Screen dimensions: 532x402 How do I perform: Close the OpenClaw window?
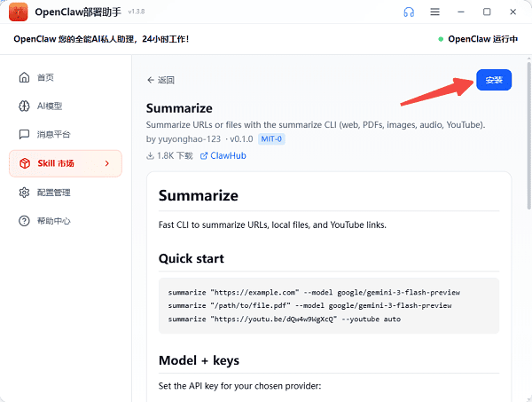(513, 12)
